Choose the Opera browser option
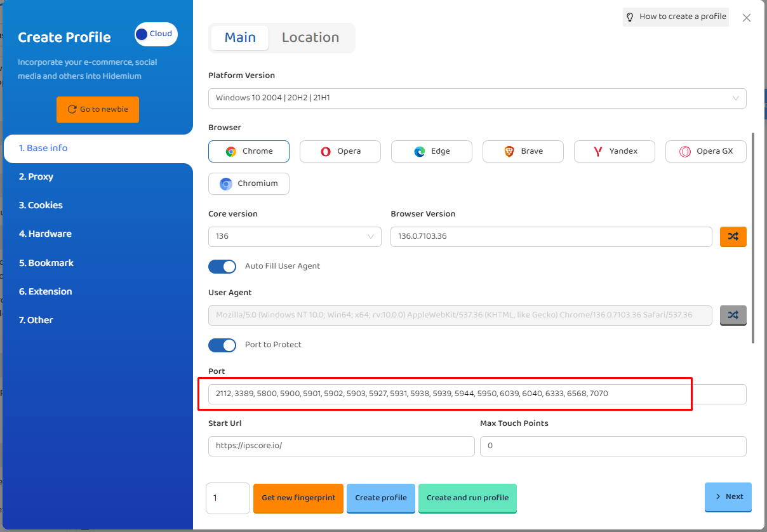The width and height of the screenshot is (767, 532). 340,151
